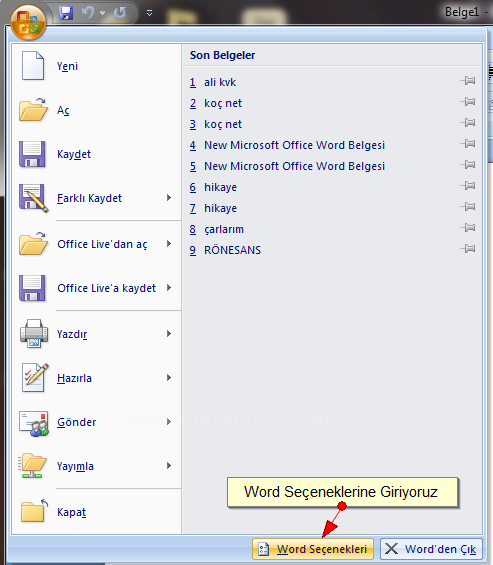Click the blank page icon for Yeni
493x565 pixels.
tap(33, 66)
